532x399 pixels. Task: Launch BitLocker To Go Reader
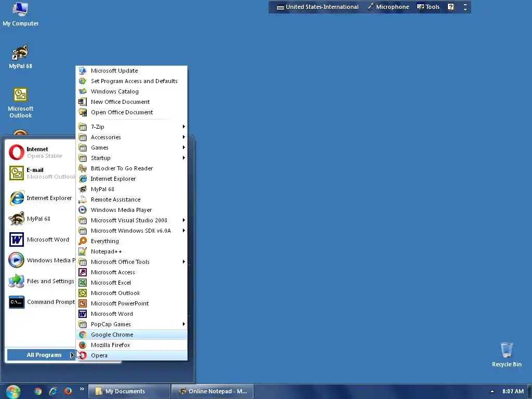click(131, 168)
